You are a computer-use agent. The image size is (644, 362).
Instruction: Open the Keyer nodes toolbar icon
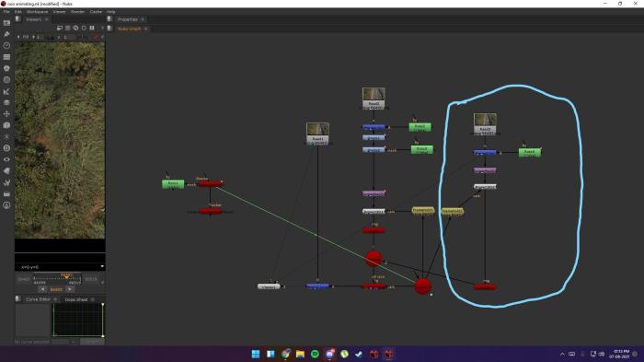click(6, 91)
